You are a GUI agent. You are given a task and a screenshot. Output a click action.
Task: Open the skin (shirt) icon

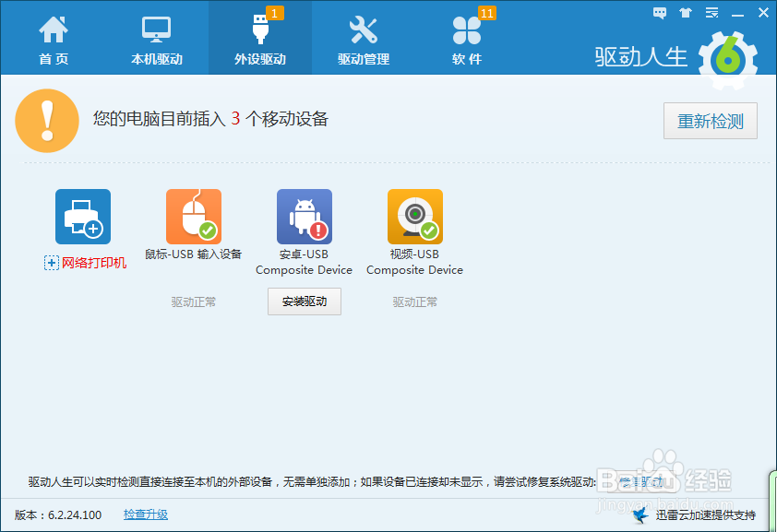[686, 13]
